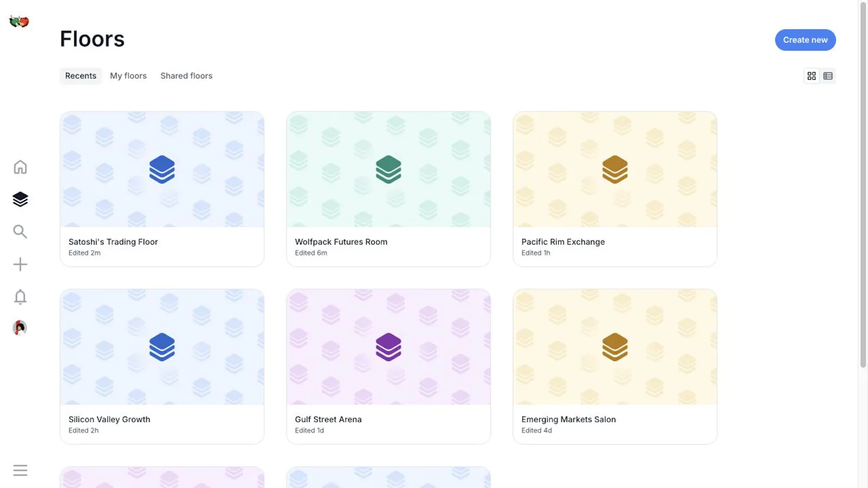Open search via the sidebar magnifier icon
Screen dimensions: 868x488
[20, 232]
